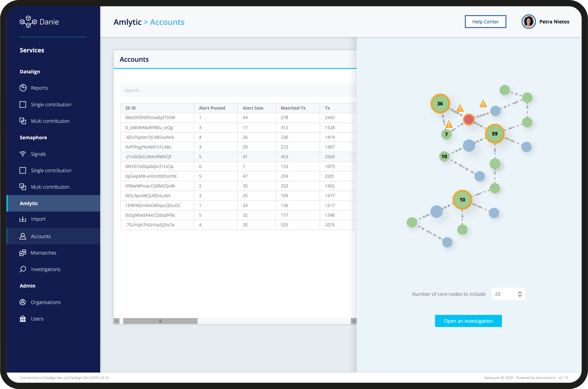
Task: Click the scrollbar right arrow
Action: 354,321
